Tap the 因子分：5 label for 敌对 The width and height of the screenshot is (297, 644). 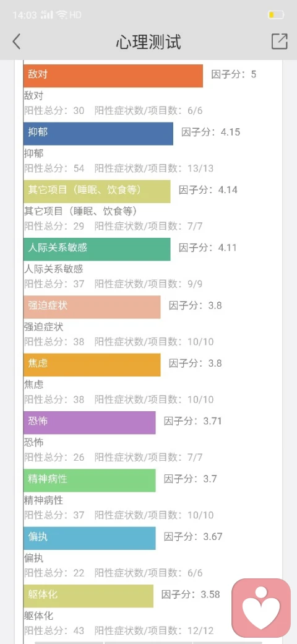coord(234,74)
